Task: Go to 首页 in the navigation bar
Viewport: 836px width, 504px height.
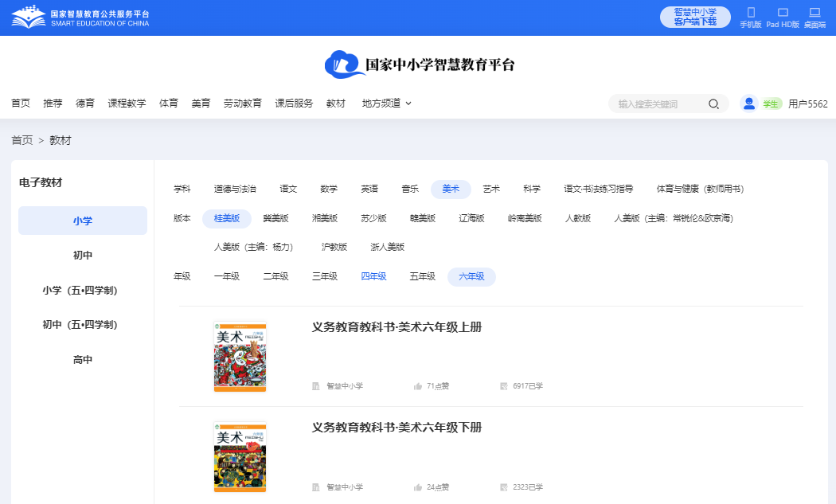Action: (x=21, y=104)
